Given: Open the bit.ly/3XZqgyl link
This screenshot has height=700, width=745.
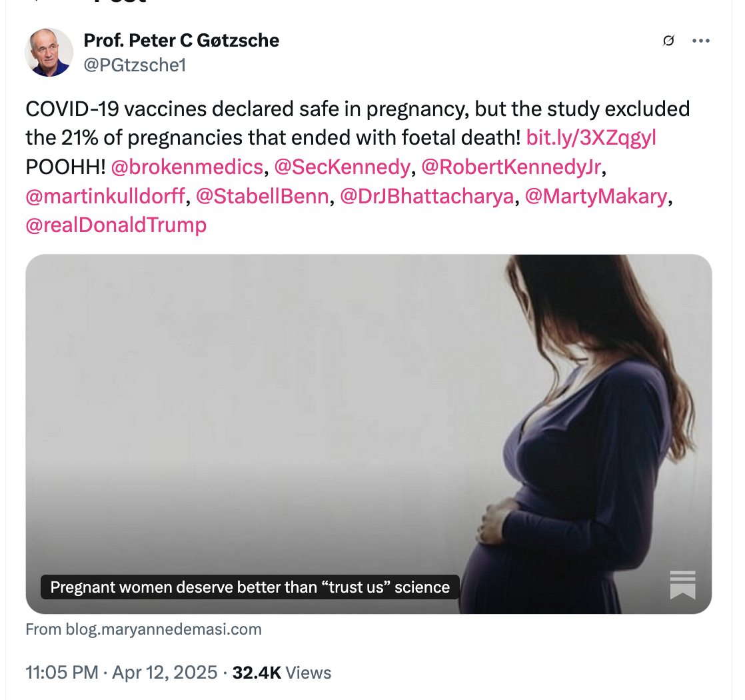Looking at the screenshot, I should (x=591, y=138).
